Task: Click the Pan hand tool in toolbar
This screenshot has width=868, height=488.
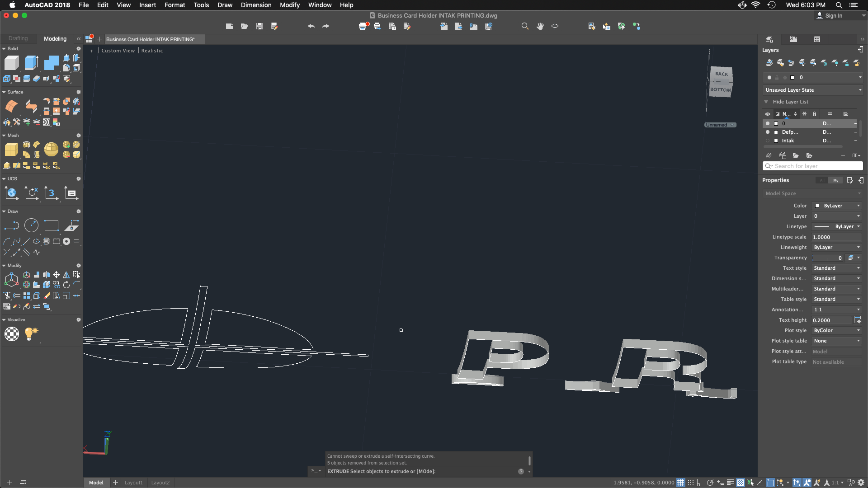Action: [540, 26]
